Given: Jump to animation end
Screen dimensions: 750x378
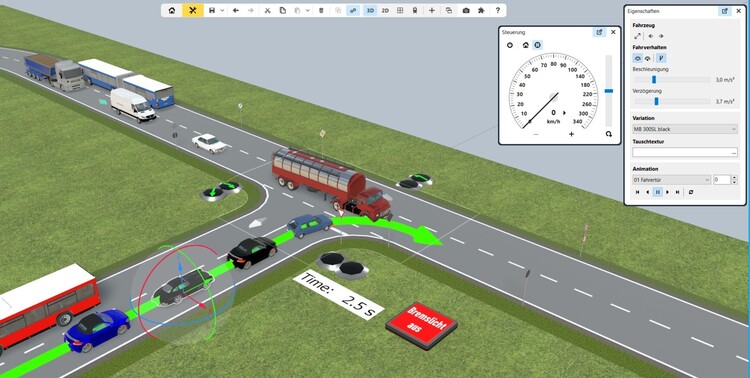Looking at the screenshot, I should click(x=677, y=192).
